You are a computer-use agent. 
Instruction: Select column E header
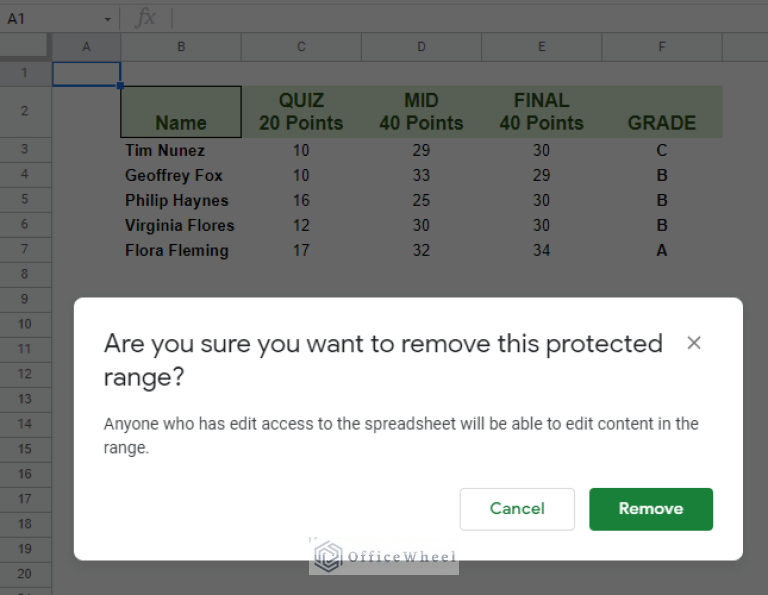(x=541, y=47)
